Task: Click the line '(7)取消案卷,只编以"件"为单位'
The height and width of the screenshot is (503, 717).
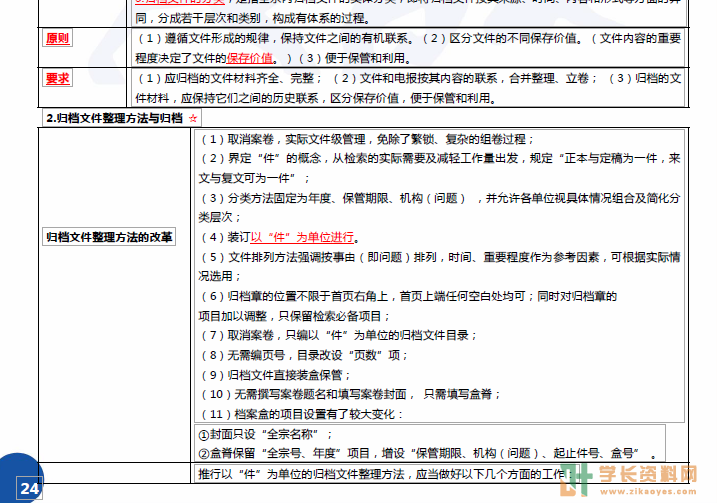Action: pyautogui.click(x=338, y=335)
